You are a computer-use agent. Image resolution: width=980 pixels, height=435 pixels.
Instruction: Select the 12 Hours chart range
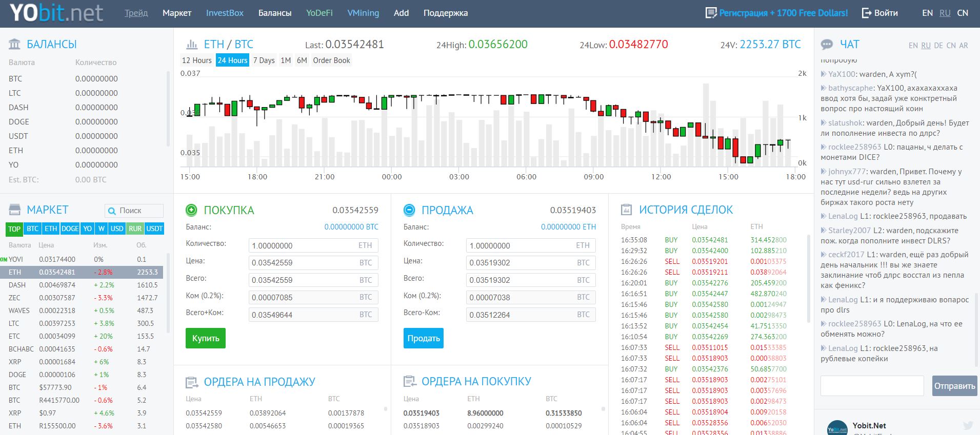click(197, 60)
